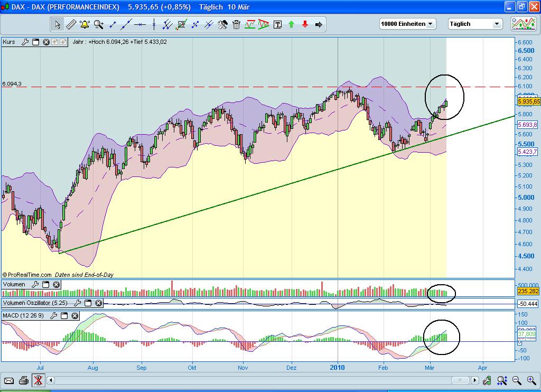The image size is (541, 392).
Task: Open the wrench and hammer settings tool
Action: pos(222,24)
